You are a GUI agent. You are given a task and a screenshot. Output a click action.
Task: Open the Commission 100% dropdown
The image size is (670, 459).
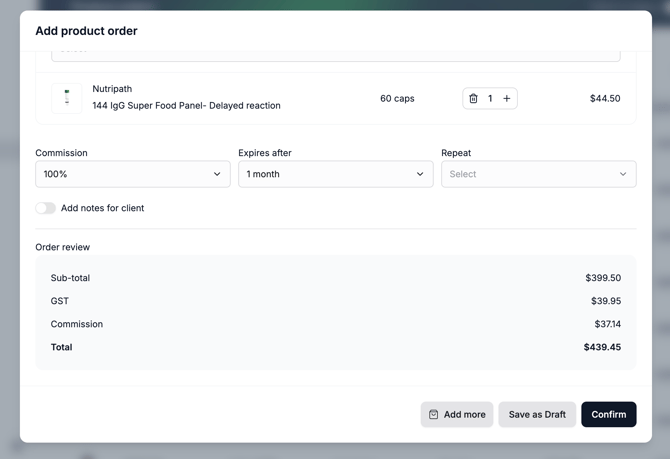(133, 174)
